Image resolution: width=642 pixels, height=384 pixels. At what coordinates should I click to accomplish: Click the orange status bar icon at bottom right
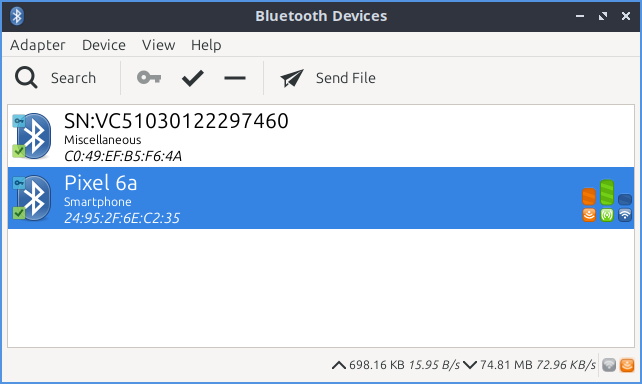point(627,365)
